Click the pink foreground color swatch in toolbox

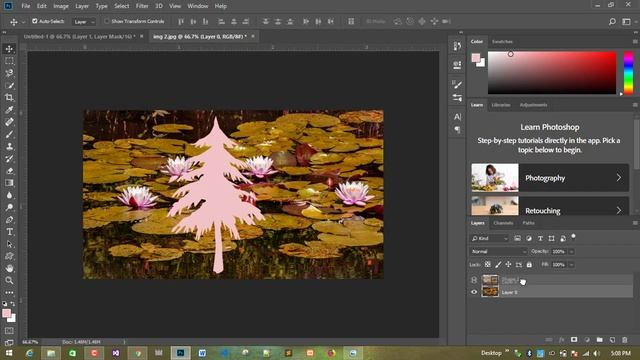tap(7, 313)
